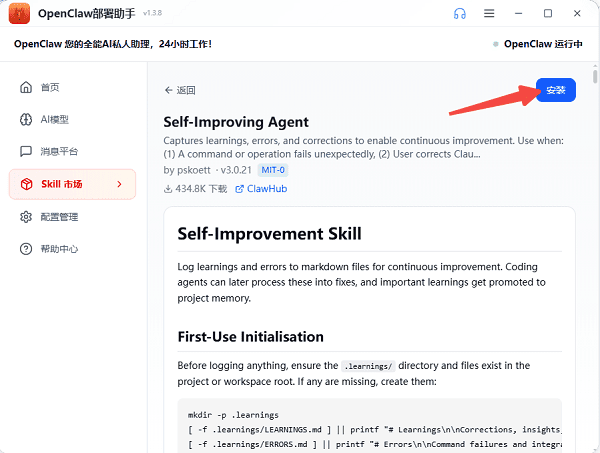
Task: Open AI模型 menu item
Action: 72,119
